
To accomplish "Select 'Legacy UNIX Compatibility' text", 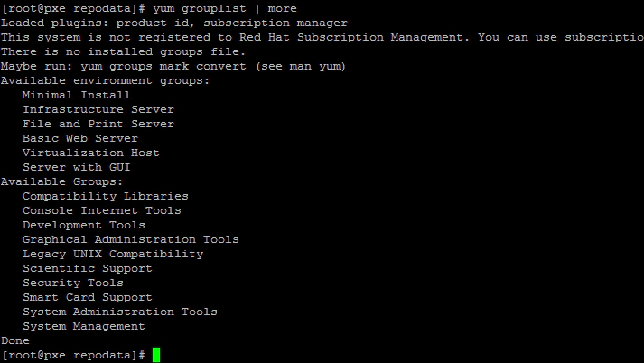I will tap(113, 254).
